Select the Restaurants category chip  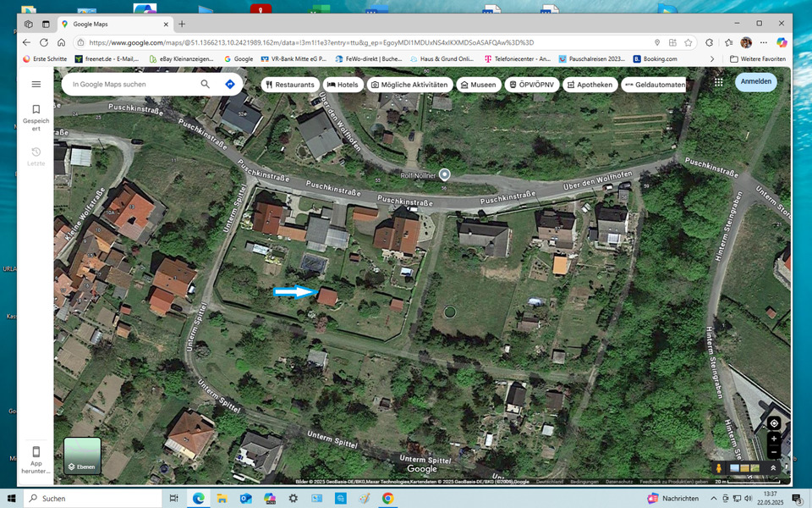click(x=289, y=85)
